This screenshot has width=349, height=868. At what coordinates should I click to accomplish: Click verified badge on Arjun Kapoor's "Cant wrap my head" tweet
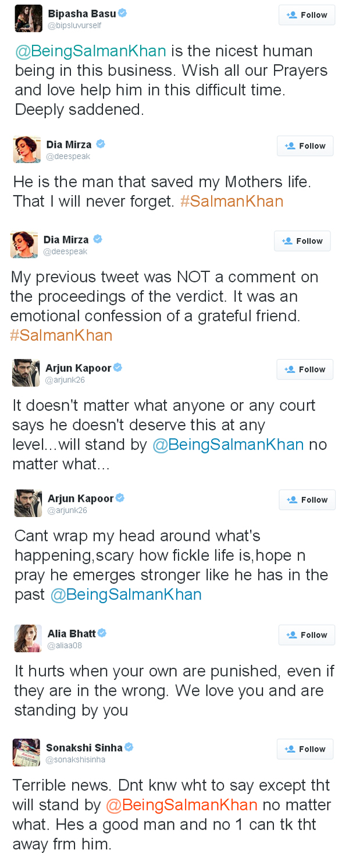[120, 498]
